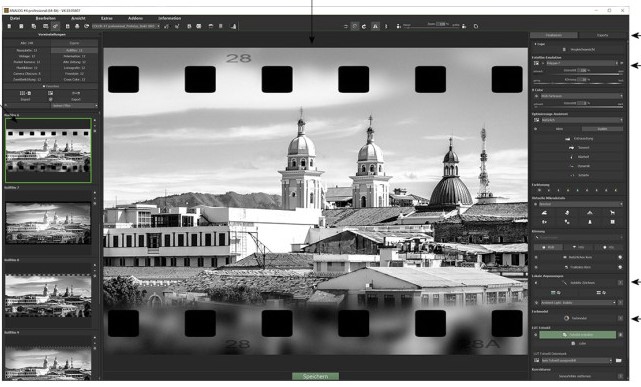Click the rotate icon in the top toolbar

tap(364, 26)
